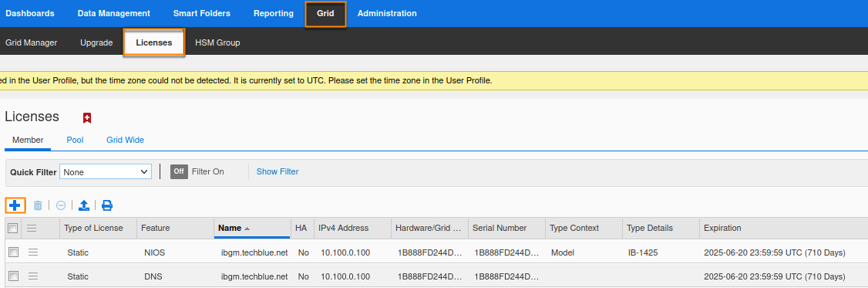This screenshot has width=868, height=288.
Task: Toggle the Filter On switch
Action: 179,171
